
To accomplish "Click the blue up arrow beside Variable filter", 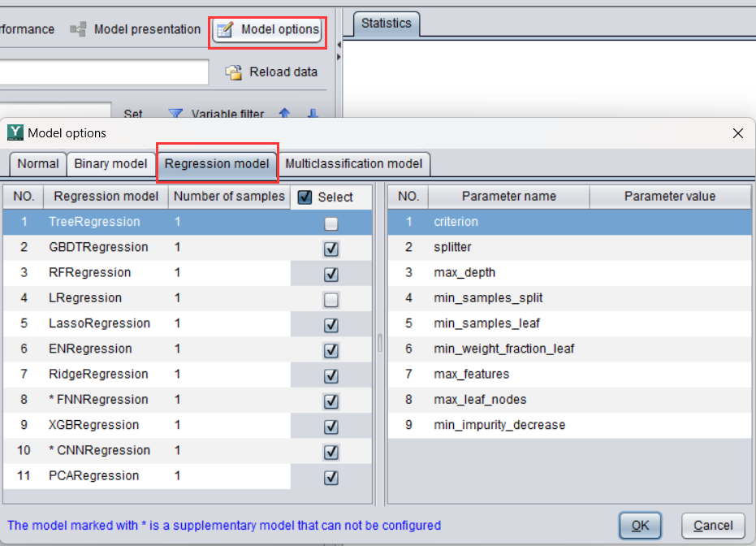I will click(285, 115).
